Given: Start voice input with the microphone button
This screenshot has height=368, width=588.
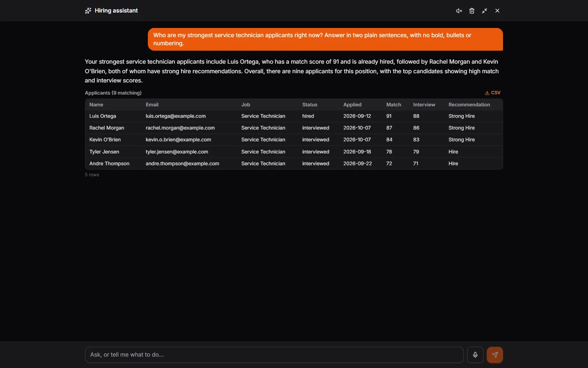Looking at the screenshot, I should point(475,355).
